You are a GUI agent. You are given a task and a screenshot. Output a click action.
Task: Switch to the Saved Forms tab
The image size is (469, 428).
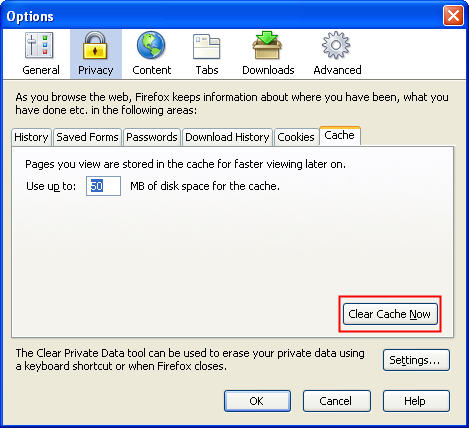(87, 137)
